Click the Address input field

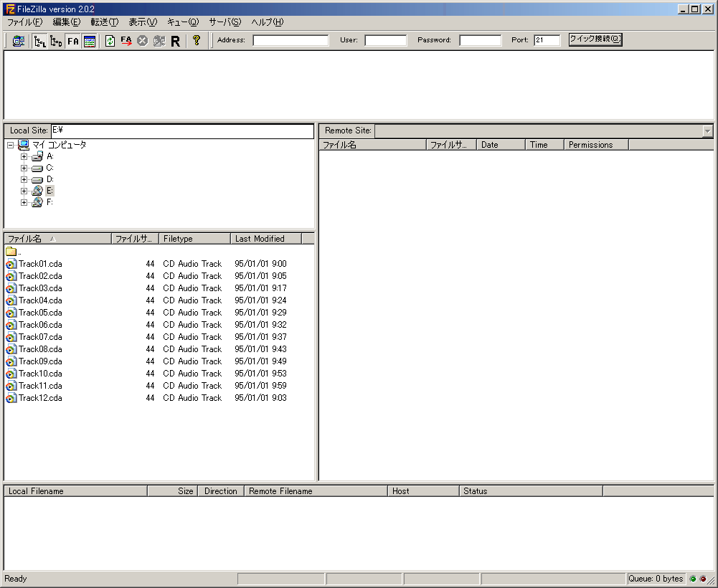(x=290, y=40)
